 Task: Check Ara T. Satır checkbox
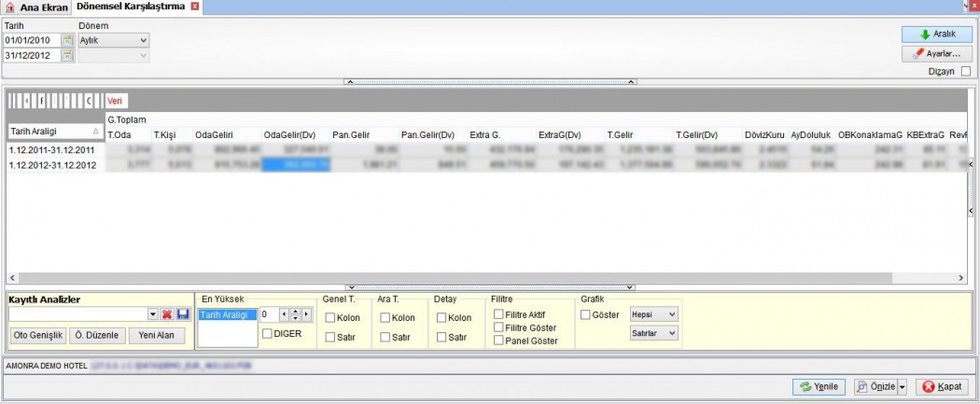tap(385, 337)
